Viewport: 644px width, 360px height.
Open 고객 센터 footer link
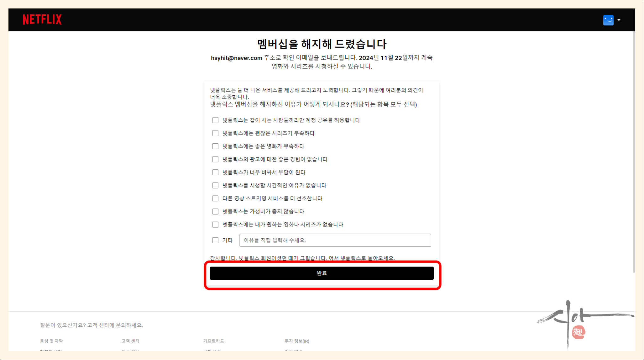coord(130,341)
